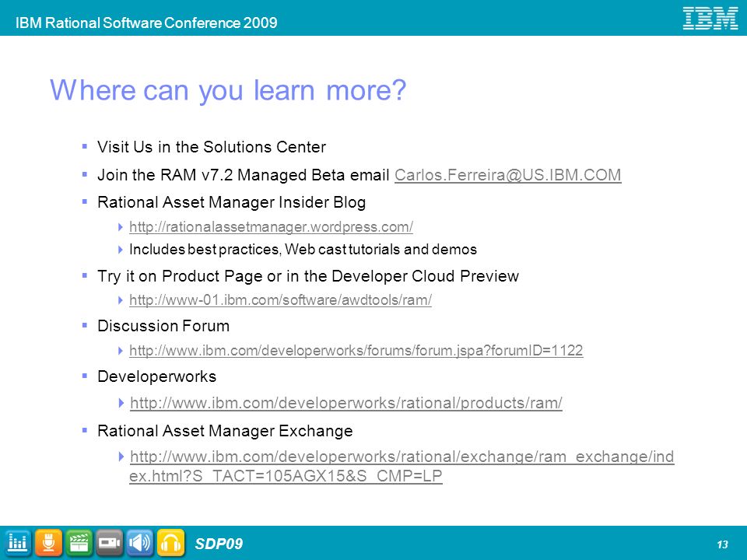This screenshot has width=747, height=560.
Task: Click 'Visit Us in the Solutions Center' bullet
Action: click(x=212, y=147)
